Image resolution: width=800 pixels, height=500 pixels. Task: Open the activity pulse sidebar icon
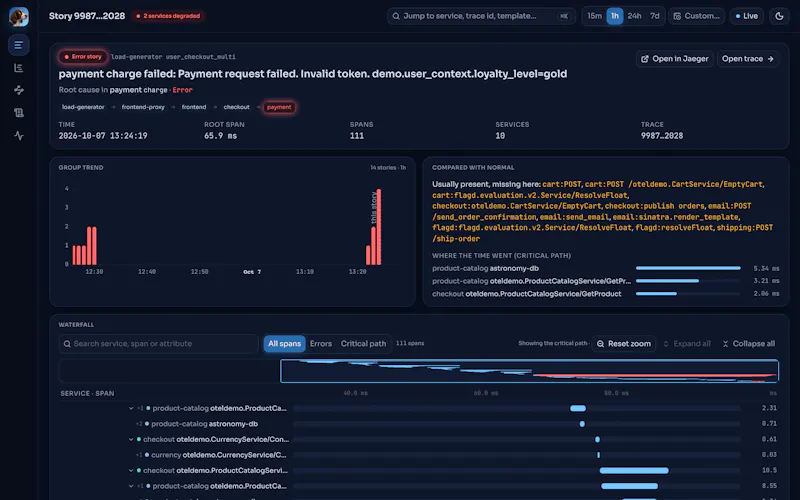pos(19,136)
